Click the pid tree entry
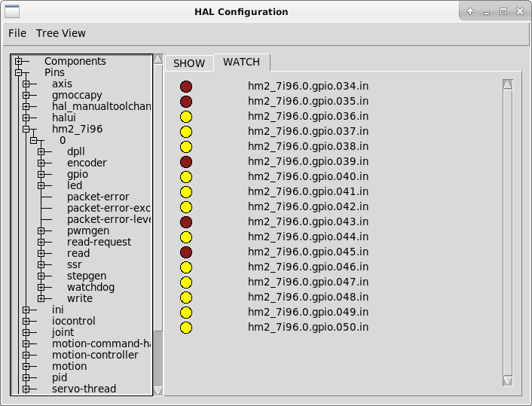The height and width of the screenshot is (406, 532). point(60,377)
